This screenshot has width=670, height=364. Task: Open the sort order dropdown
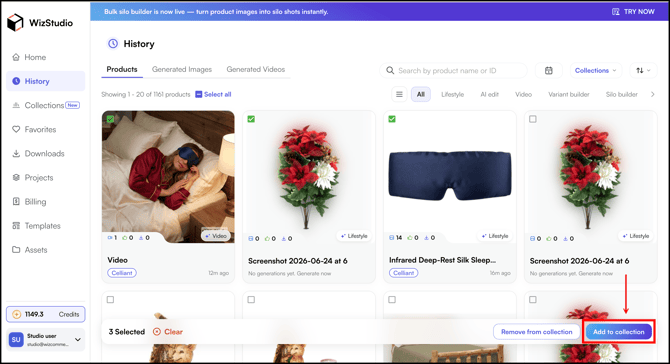click(643, 70)
